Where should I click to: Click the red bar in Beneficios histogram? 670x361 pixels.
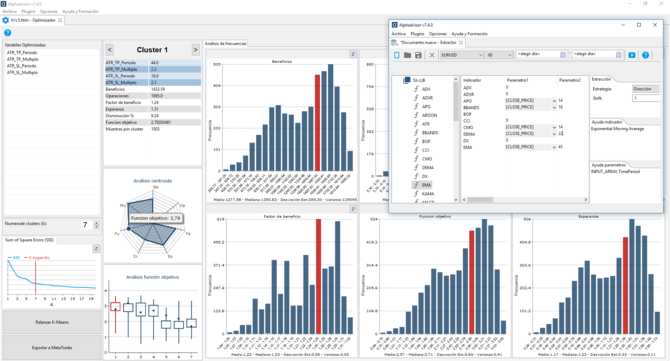[317, 123]
